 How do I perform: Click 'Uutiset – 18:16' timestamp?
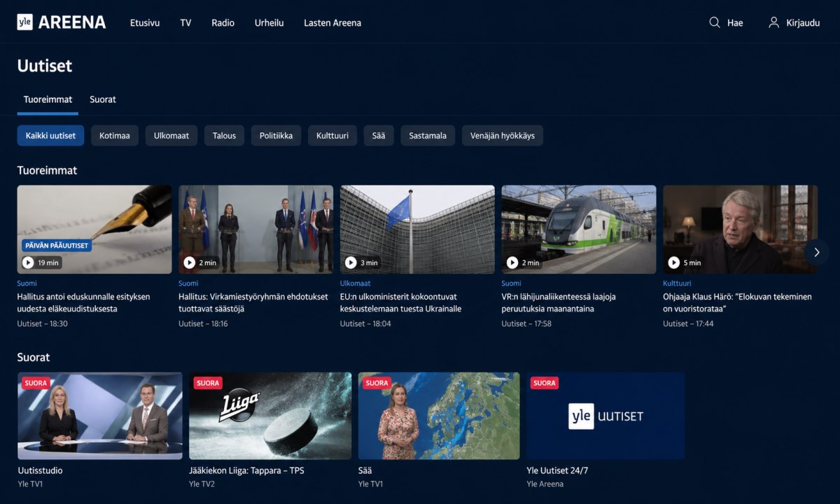[x=203, y=323]
